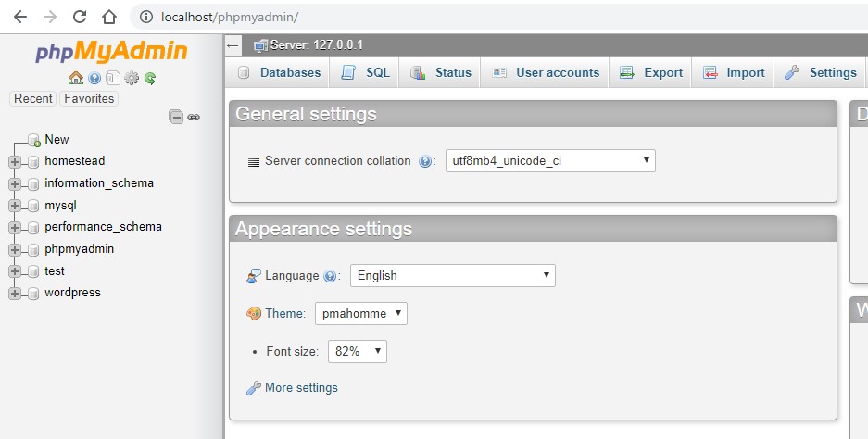Viewport: 868px width, 439px height.
Task: Click the mysql database cylinder icon
Action: (x=33, y=206)
